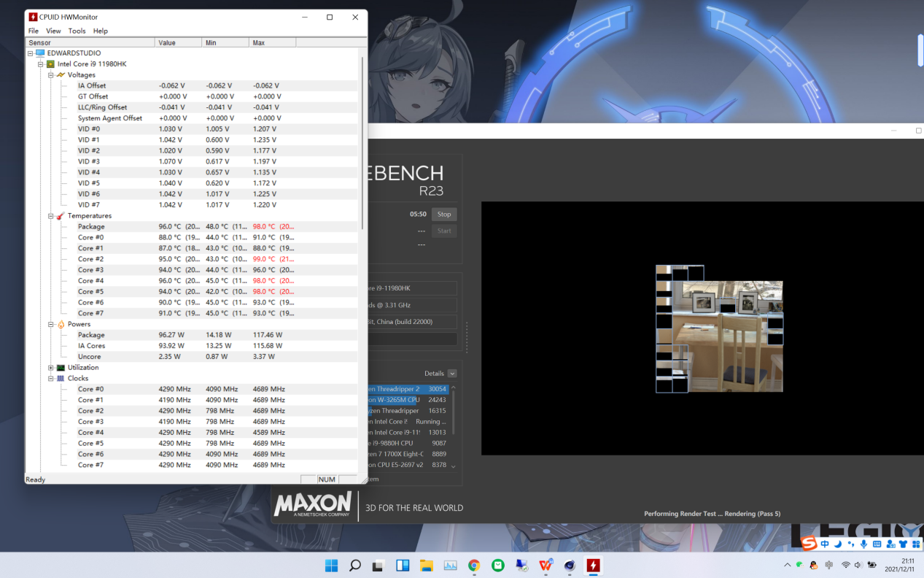924x578 pixels.
Task: Click the Voltages lightning icon
Action: pos(61,75)
